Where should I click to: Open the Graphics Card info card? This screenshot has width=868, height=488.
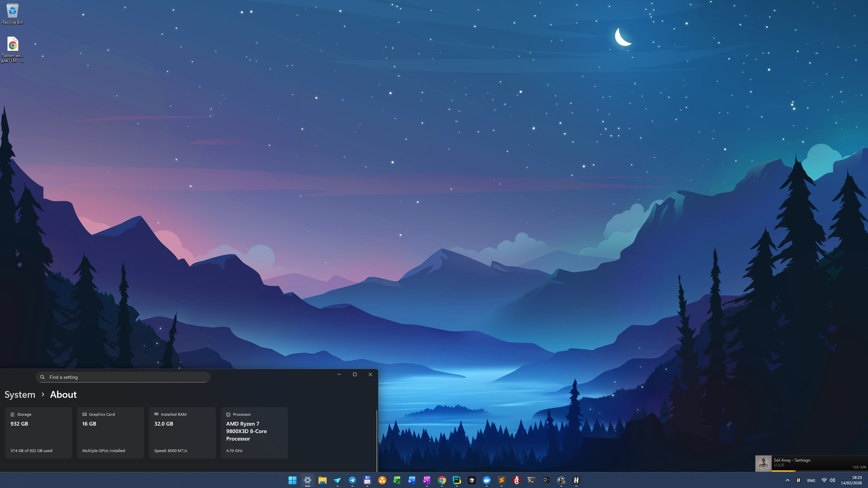coord(110,432)
